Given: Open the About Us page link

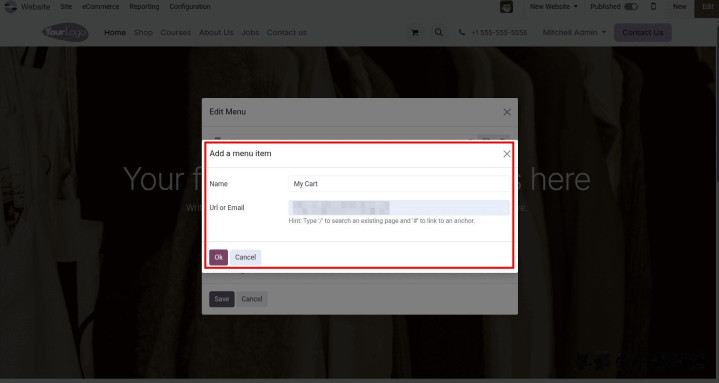Looking at the screenshot, I should tap(216, 33).
